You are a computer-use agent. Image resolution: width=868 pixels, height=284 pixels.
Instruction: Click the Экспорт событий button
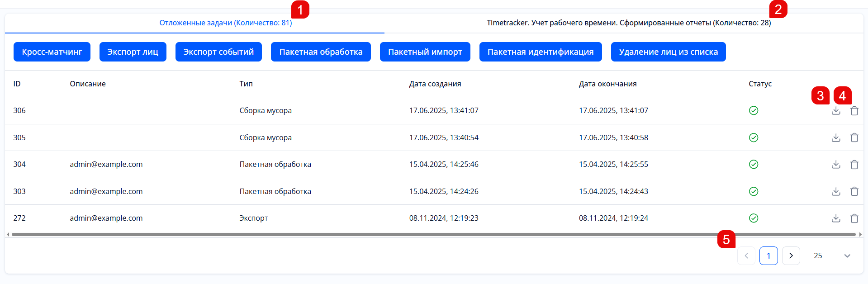pyautogui.click(x=218, y=52)
